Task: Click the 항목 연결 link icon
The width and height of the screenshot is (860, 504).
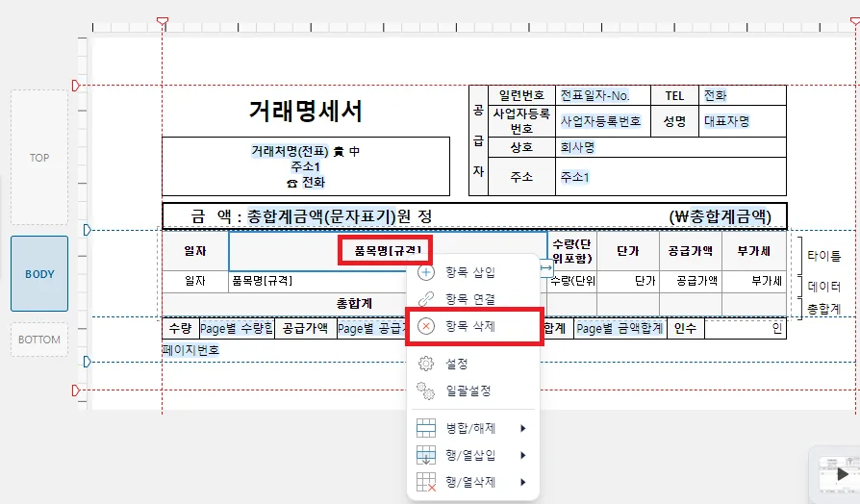Action: click(x=426, y=299)
